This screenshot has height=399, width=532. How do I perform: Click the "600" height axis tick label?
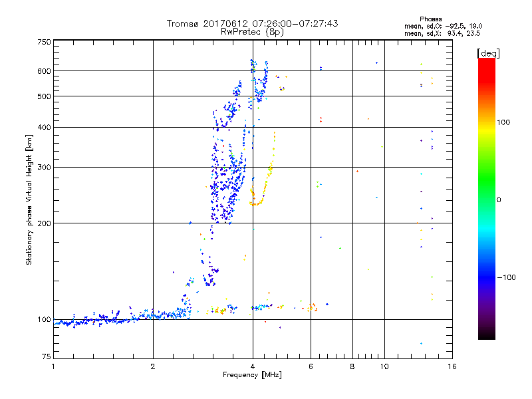click(x=44, y=71)
